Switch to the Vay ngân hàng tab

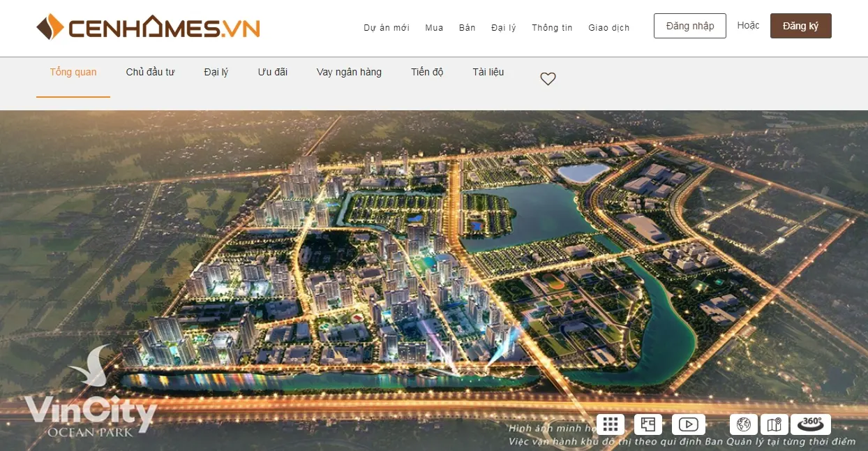[349, 72]
